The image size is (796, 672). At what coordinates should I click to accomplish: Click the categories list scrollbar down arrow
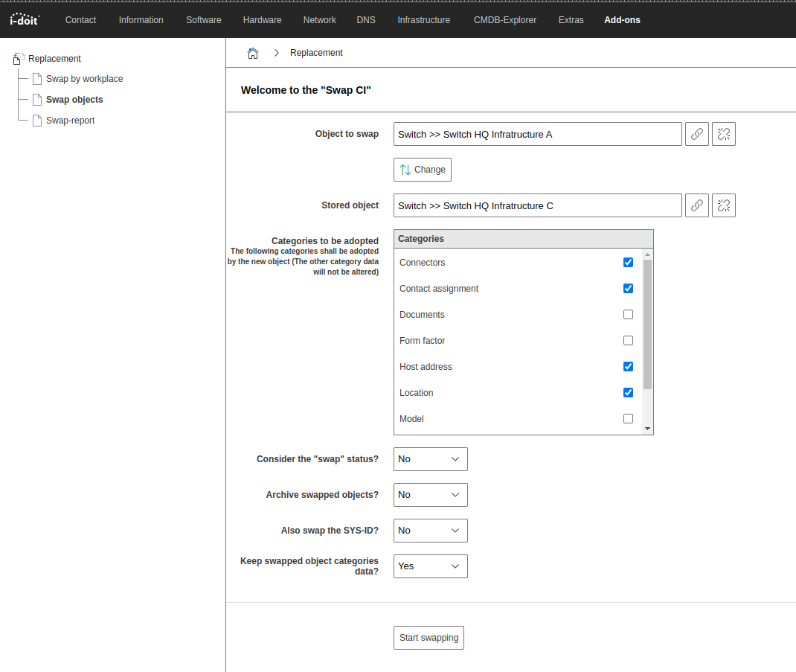click(x=647, y=429)
